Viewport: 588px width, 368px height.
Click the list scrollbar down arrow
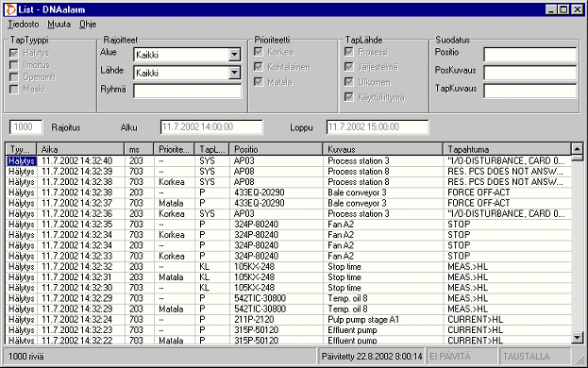pos(577,338)
